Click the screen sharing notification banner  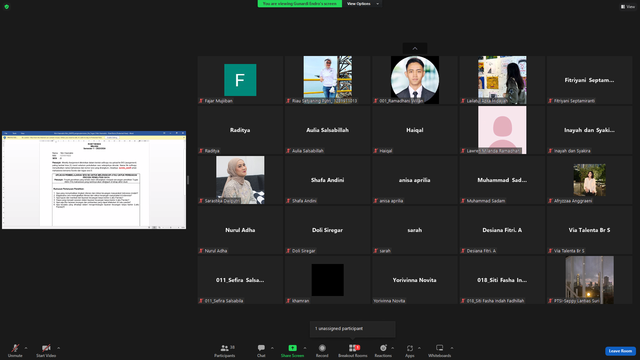[x=300, y=4]
